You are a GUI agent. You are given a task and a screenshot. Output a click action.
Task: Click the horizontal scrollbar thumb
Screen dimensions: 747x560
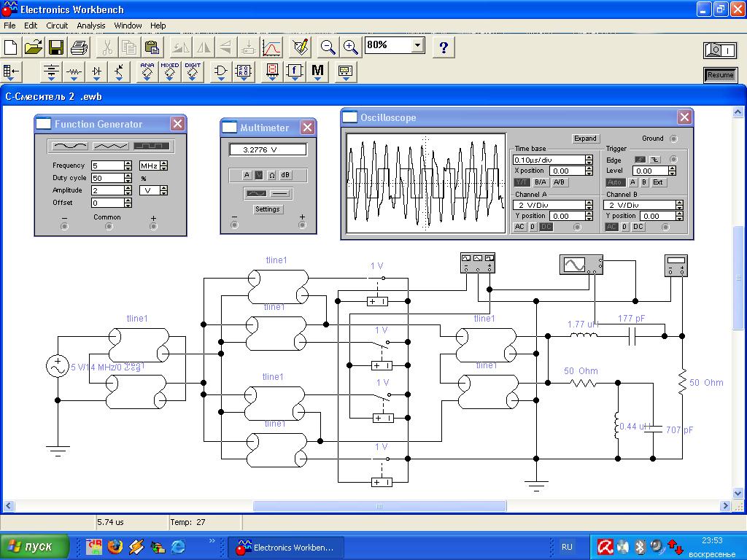pyautogui.click(x=379, y=506)
